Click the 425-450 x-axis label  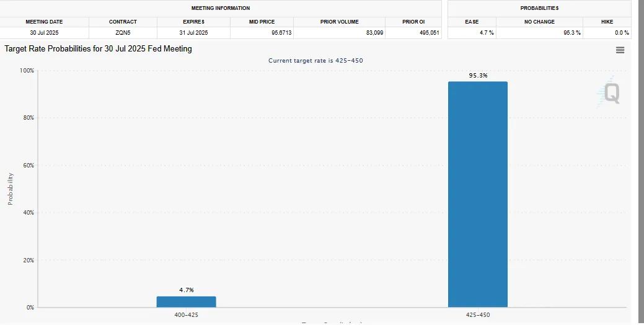tap(478, 315)
